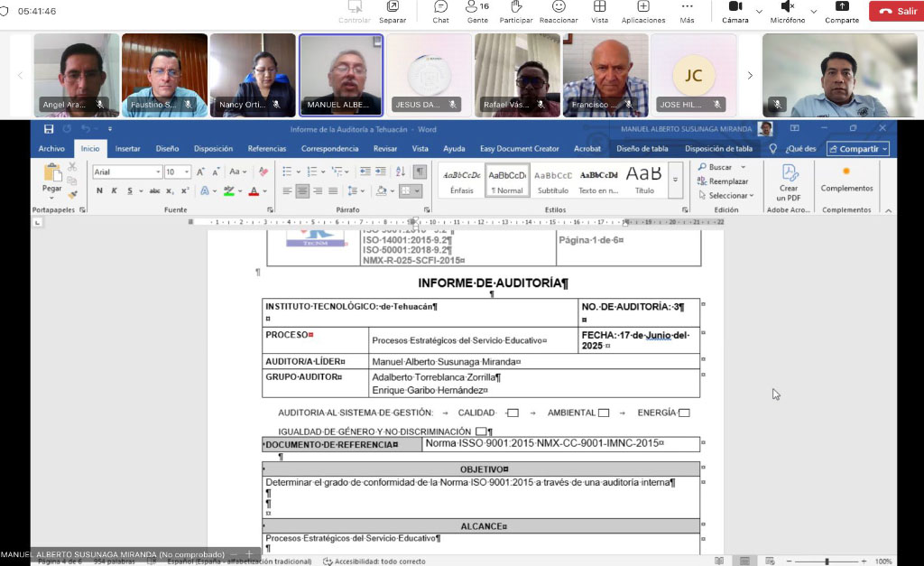Increase font size with the larger A icon
Viewport: 924px width, 566px height.
[200, 172]
